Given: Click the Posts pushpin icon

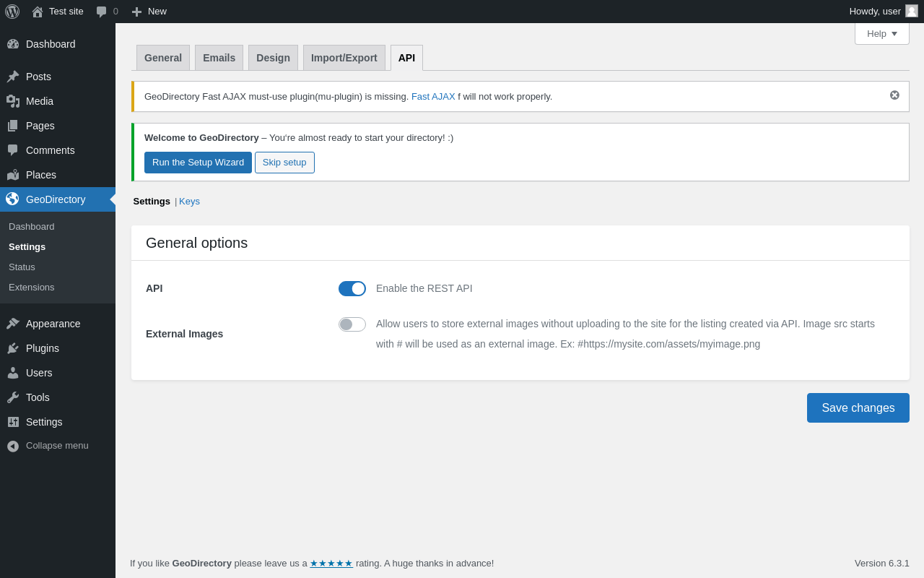Looking at the screenshot, I should coord(13,77).
